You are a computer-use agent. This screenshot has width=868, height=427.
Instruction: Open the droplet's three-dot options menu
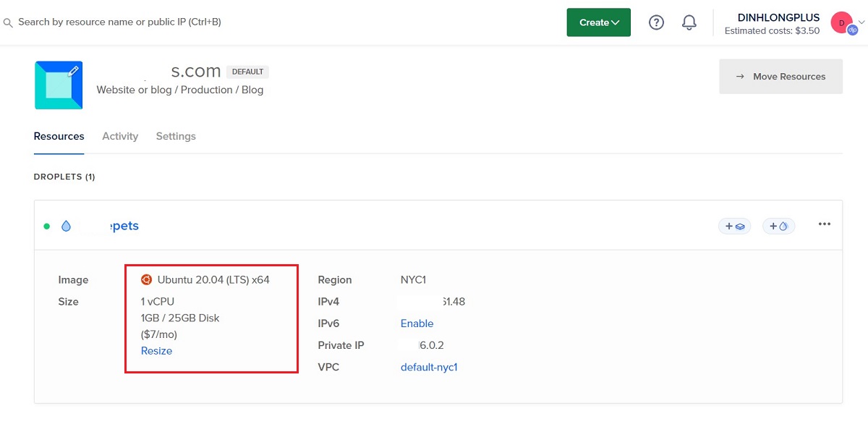click(824, 224)
